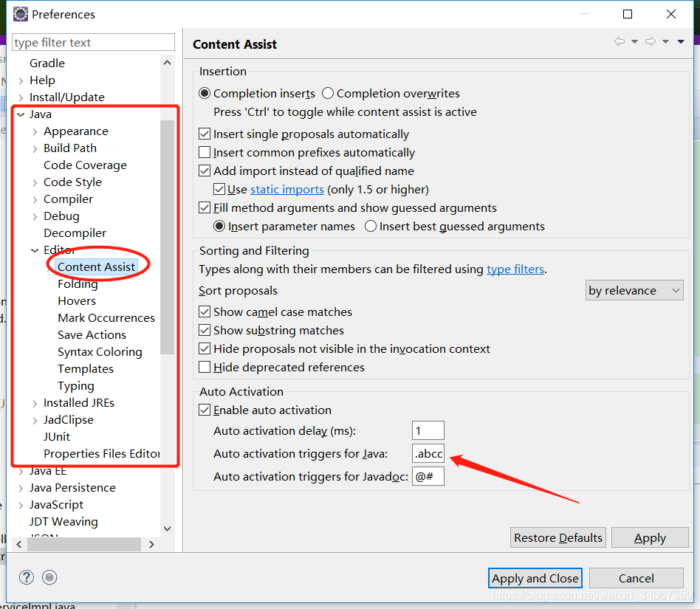Image resolution: width=700 pixels, height=609 pixels.
Task: Select Syntax Coloring in the tree
Action: point(100,351)
